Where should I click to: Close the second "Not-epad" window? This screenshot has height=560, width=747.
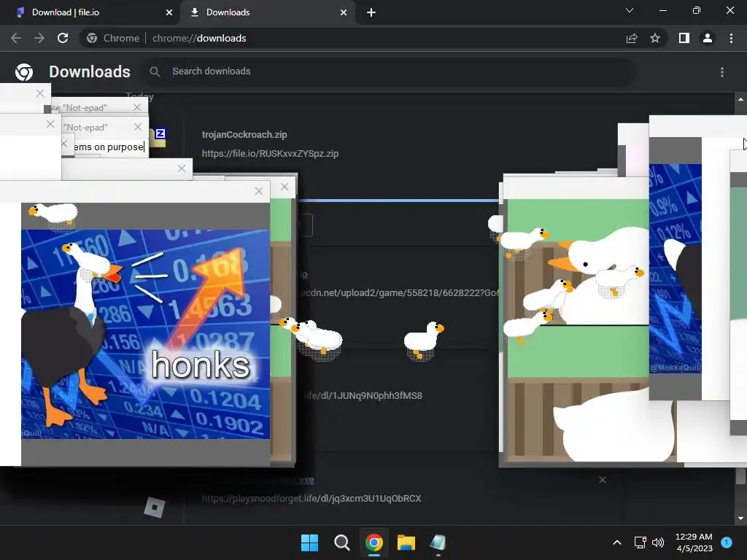click(138, 127)
